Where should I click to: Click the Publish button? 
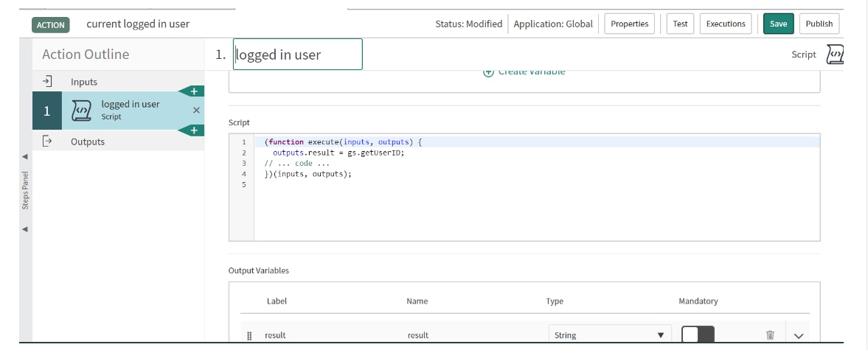pos(819,24)
